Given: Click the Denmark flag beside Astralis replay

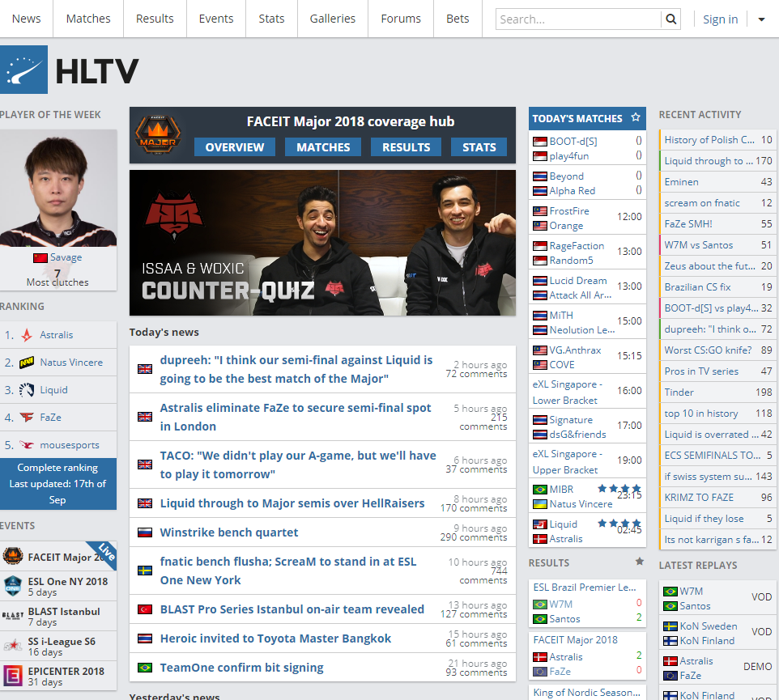Looking at the screenshot, I should point(670,661).
